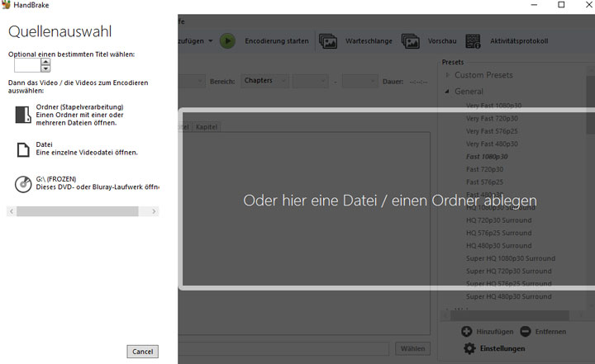Select preset Fast 1080p30
This screenshot has height=364, width=595.
coord(487,157)
